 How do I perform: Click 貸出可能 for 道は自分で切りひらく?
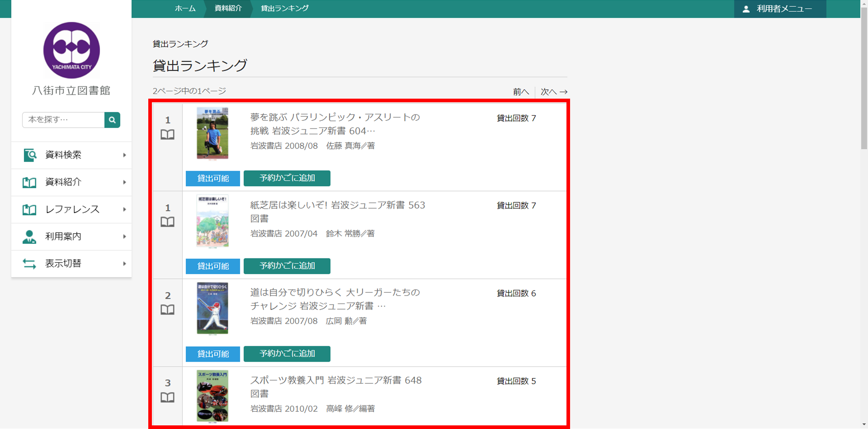213,354
